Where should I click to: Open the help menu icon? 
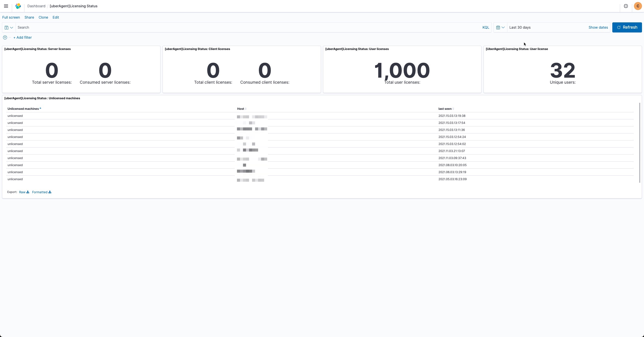(626, 6)
